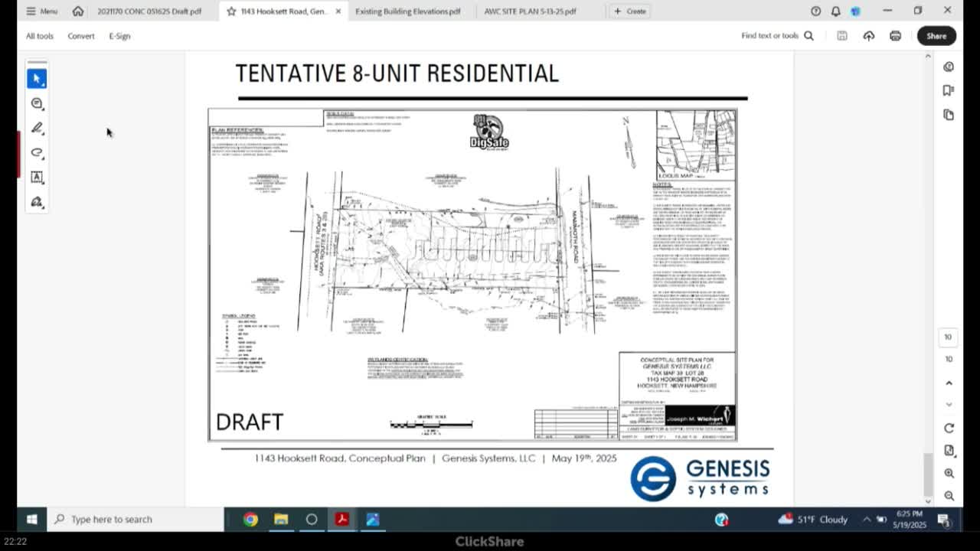Switch to AWC SITE PLAN 5-13-25.pdf tab
The image size is (980, 551).
[x=530, y=11]
